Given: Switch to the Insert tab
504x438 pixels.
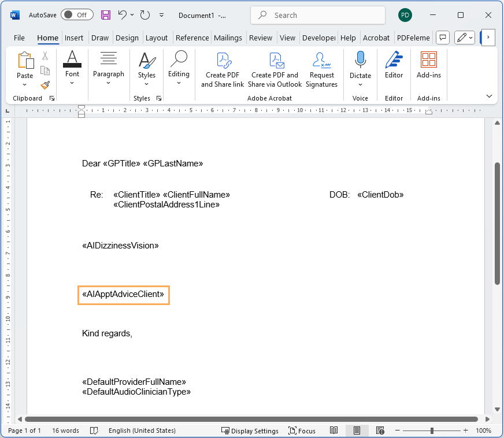Looking at the screenshot, I should (73, 38).
